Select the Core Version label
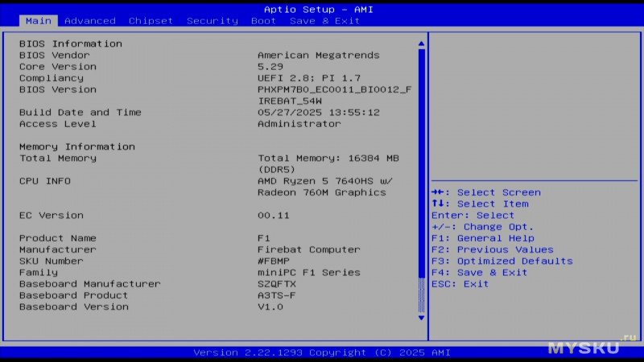644x362 pixels. coord(58,67)
